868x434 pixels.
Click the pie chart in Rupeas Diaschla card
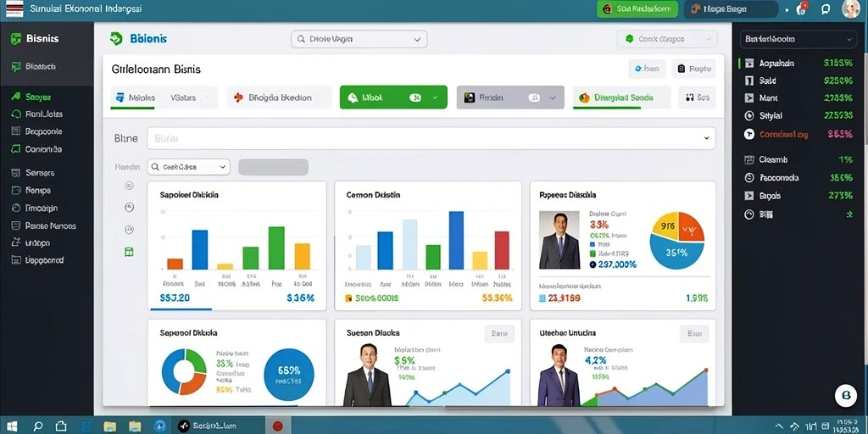(x=676, y=242)
